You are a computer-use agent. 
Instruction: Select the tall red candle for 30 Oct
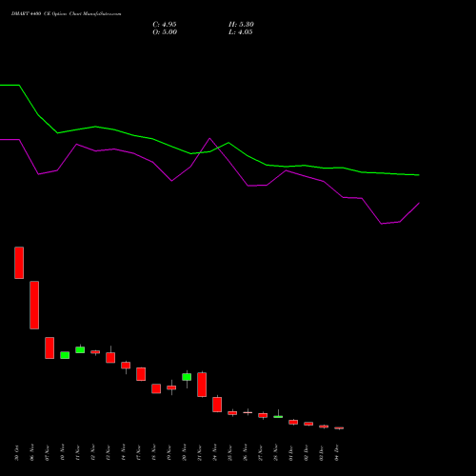[x=19, y=263]
